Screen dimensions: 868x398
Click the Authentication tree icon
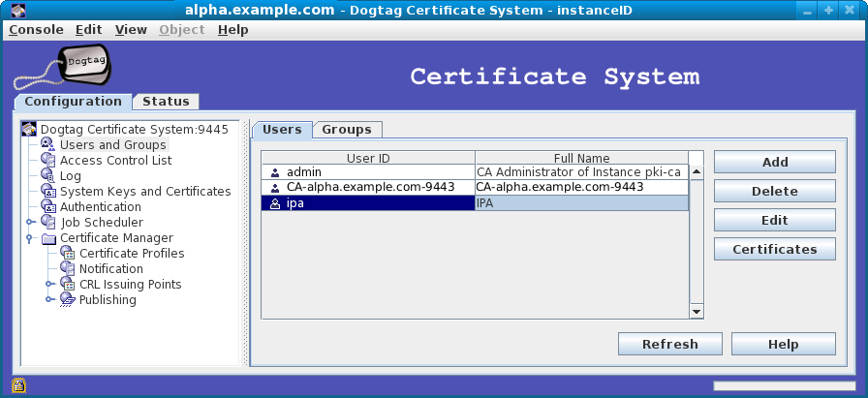tap(48, 206)
